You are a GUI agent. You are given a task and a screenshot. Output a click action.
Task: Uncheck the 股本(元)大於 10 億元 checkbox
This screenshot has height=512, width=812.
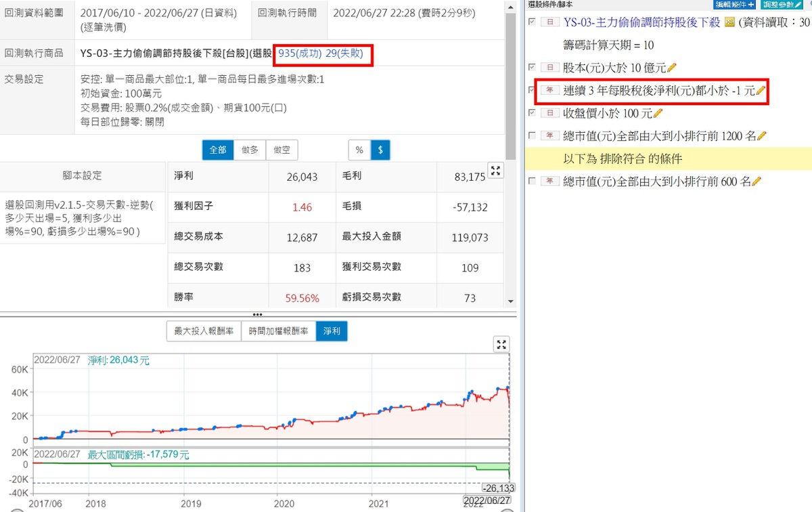point(532,67)
